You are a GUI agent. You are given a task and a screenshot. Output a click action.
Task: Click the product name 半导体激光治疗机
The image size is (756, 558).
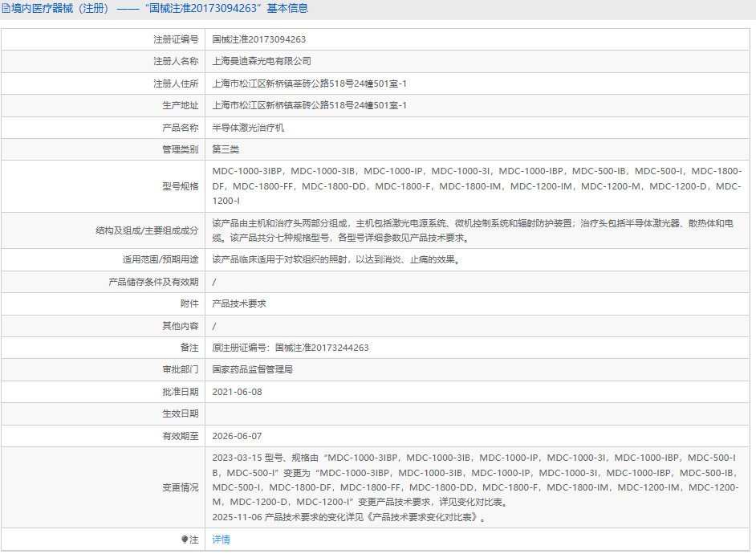click(x=247, y=128)
